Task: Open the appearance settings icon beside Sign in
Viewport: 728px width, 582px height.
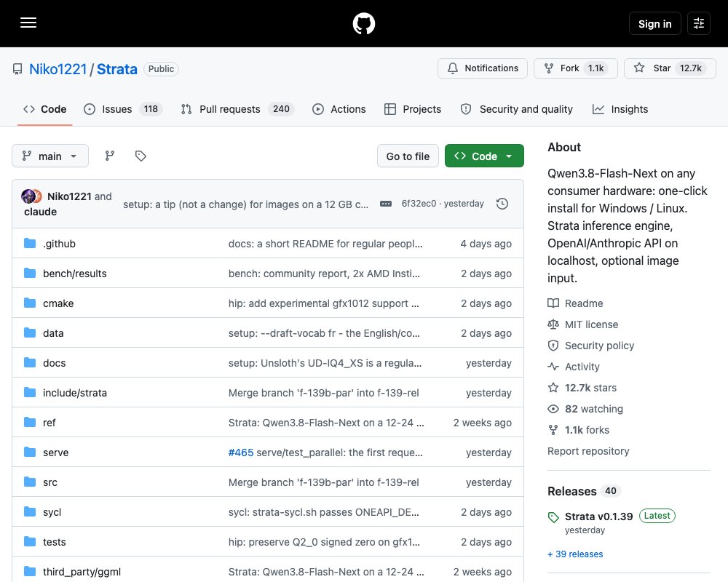Action: coord(699,23)
